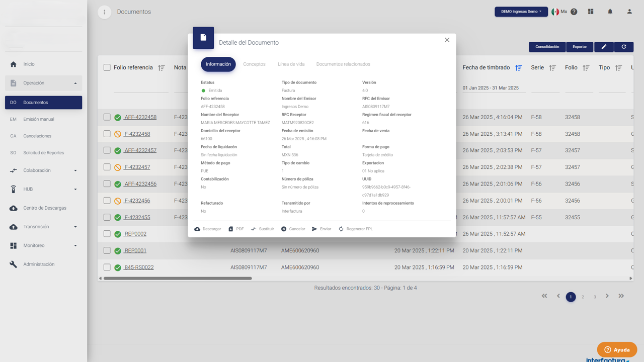This screenshot has width=644, height=362.
Task: Click the edit pencil icon in toolbar
Action: click(604, 46)
